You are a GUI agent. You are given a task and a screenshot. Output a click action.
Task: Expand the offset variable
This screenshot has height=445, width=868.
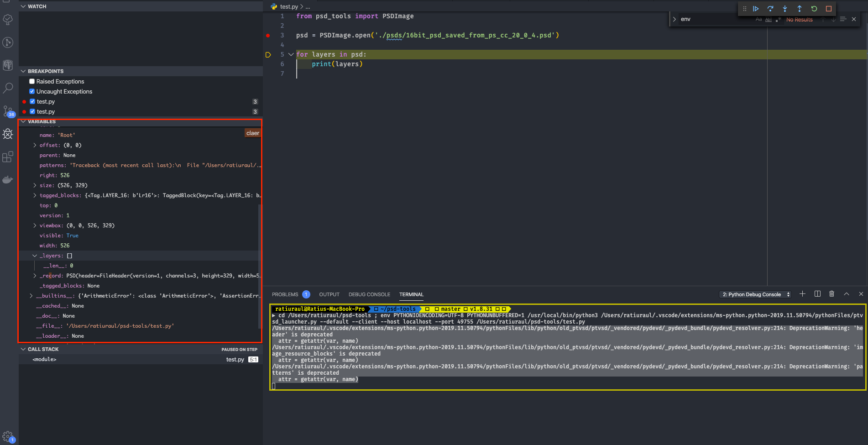pyautogui.click(x=35, y=145)
